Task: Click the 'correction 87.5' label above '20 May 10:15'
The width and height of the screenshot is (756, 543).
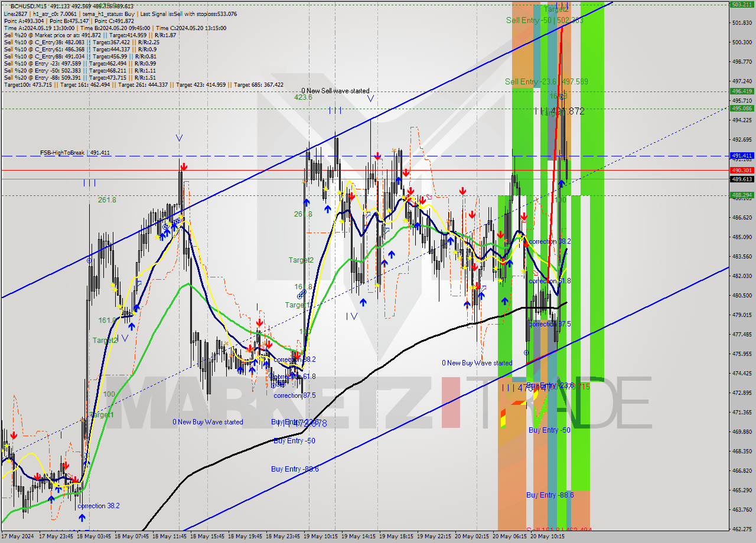Action: [x=550, y=324]
